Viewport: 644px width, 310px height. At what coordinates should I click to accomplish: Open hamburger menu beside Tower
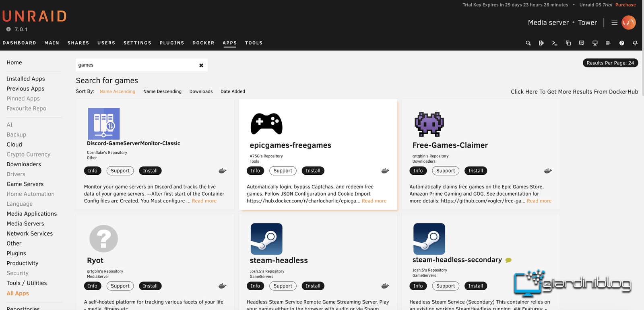click(614, 23)
